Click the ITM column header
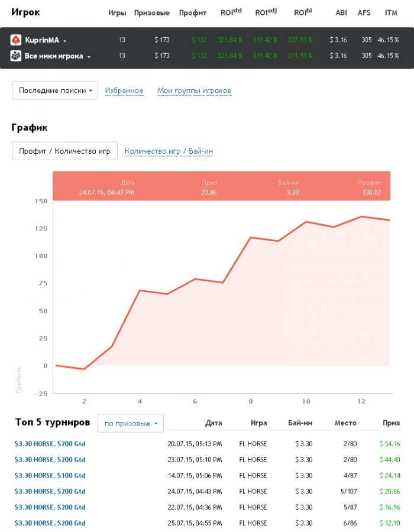The width and height of the screenshot is (414, 532). [391, 12]
